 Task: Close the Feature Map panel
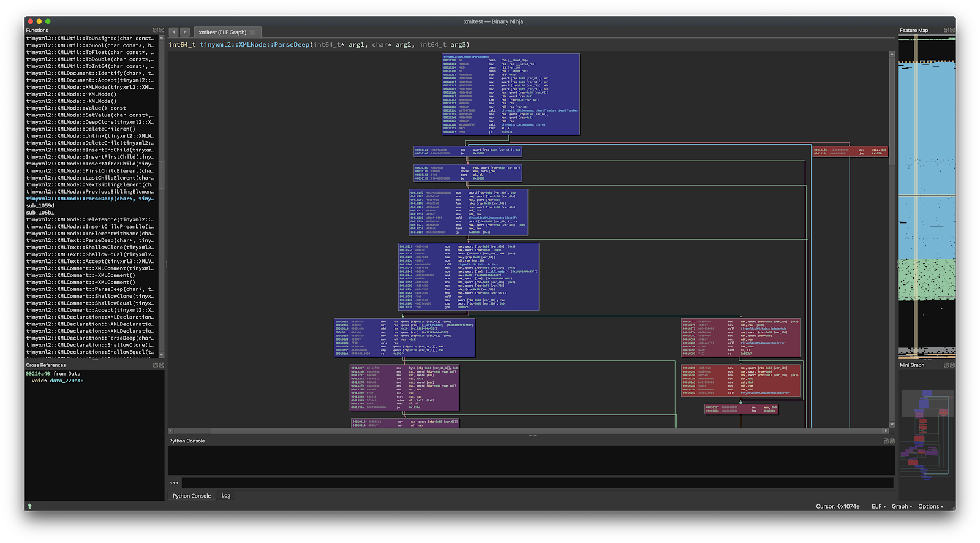click(x=952, y=30)
